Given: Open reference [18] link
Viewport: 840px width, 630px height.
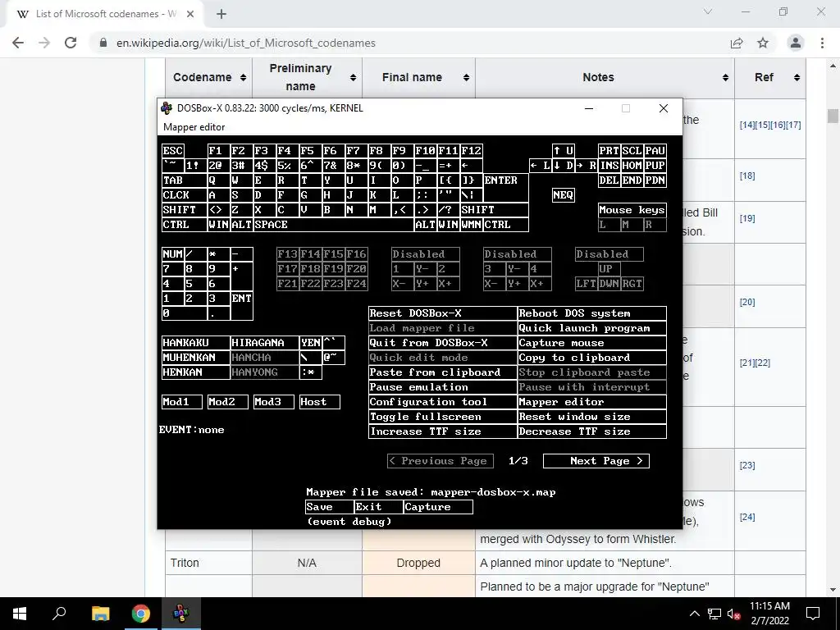Looking at the screenshot, I should tap(747, 176).
